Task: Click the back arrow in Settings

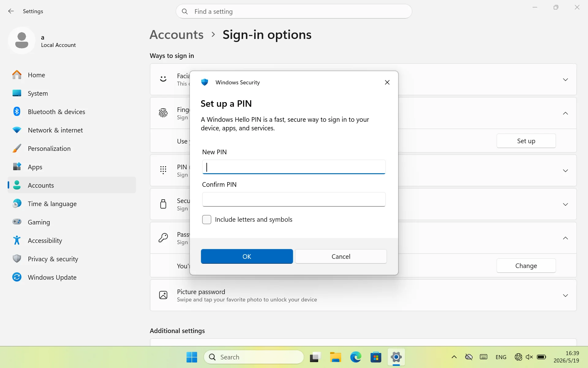Action: tap(11, 11)
